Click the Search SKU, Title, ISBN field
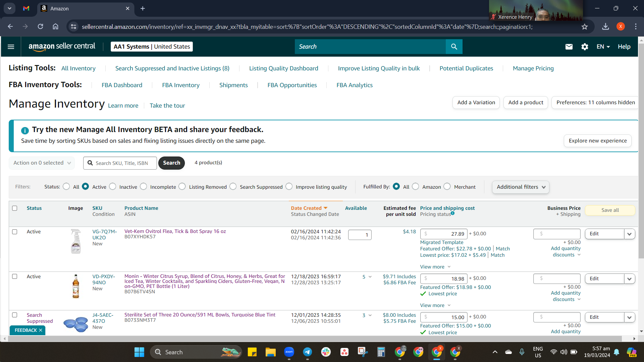Viewport: 644px width, 362px height. tap(120, 163)
